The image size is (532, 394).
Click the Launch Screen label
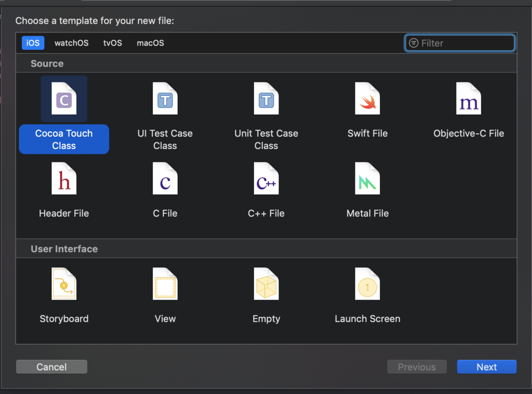[367, 319]
